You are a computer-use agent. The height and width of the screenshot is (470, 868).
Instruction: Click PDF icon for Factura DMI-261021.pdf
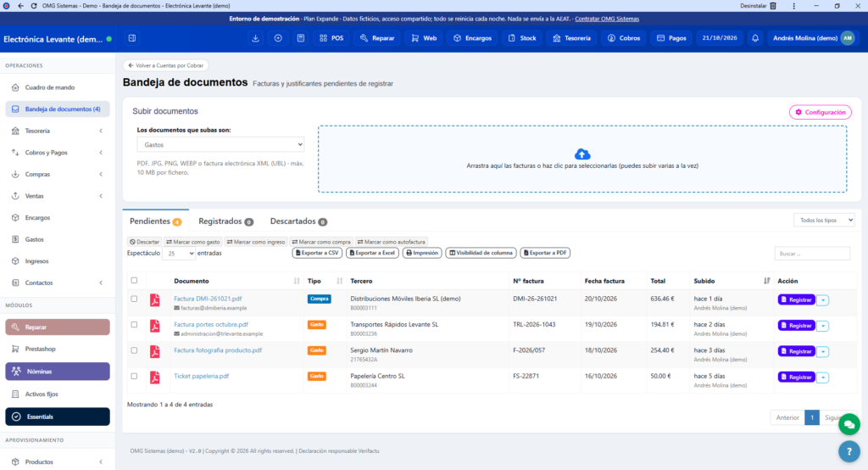155,299
